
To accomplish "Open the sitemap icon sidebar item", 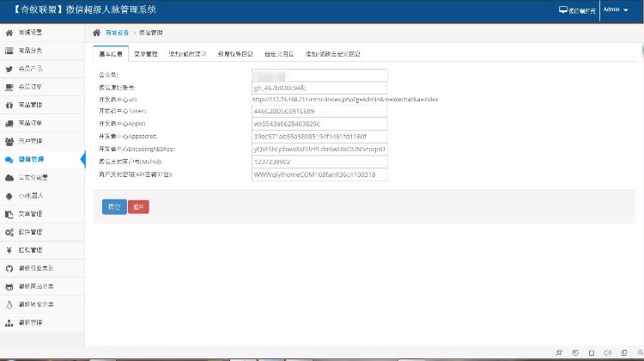I will click(x=9, y=322).
